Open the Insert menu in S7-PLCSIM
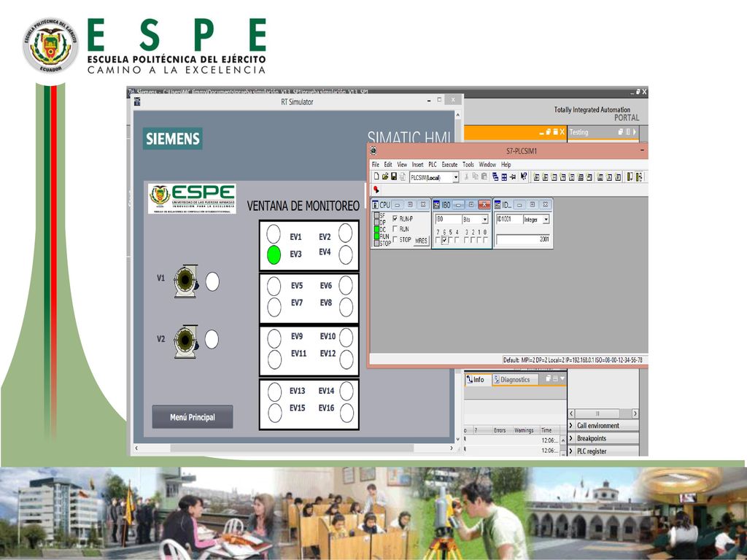747x560 pixels. [x=418, y=164]
